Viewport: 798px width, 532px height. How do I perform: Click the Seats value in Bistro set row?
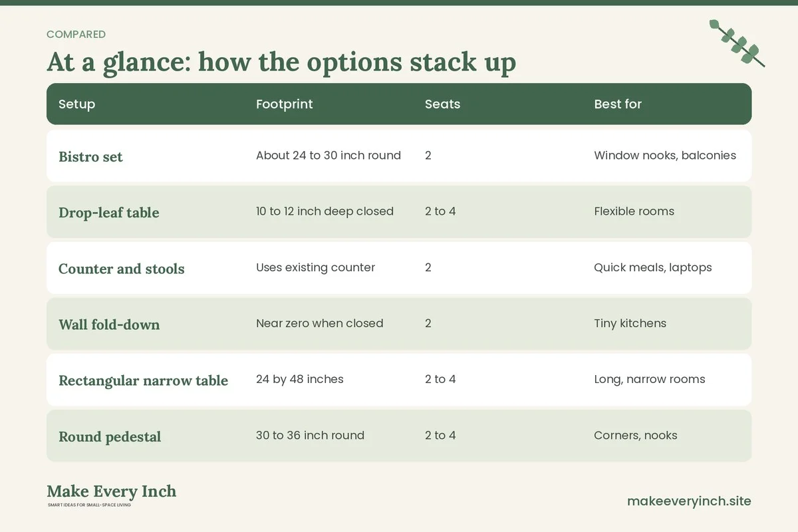pyautogui.click(x=428, y=156)
